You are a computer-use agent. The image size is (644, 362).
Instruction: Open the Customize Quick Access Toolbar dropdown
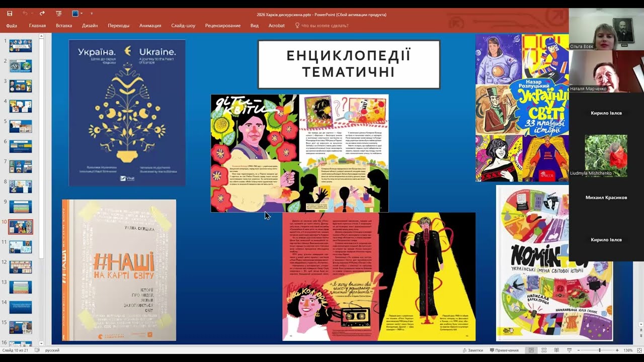tap(92, 14)
